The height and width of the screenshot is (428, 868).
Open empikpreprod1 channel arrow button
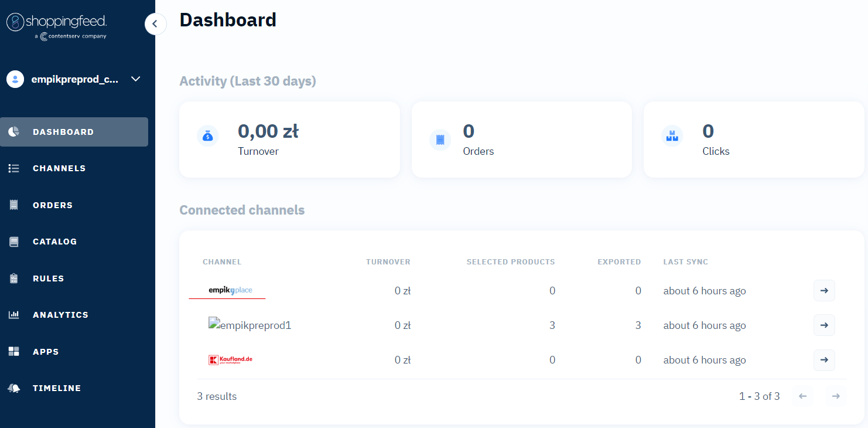(x=824, y=325)
